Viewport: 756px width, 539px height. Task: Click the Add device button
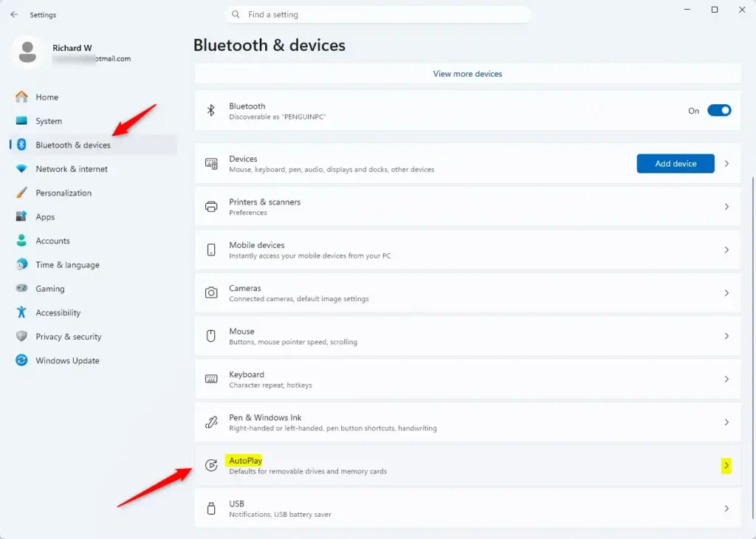coord(675,163)
